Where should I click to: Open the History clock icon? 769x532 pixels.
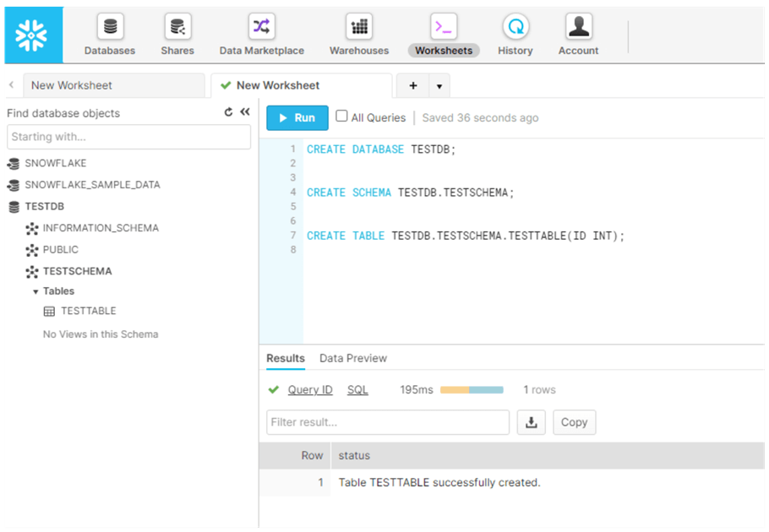(515, 26)
